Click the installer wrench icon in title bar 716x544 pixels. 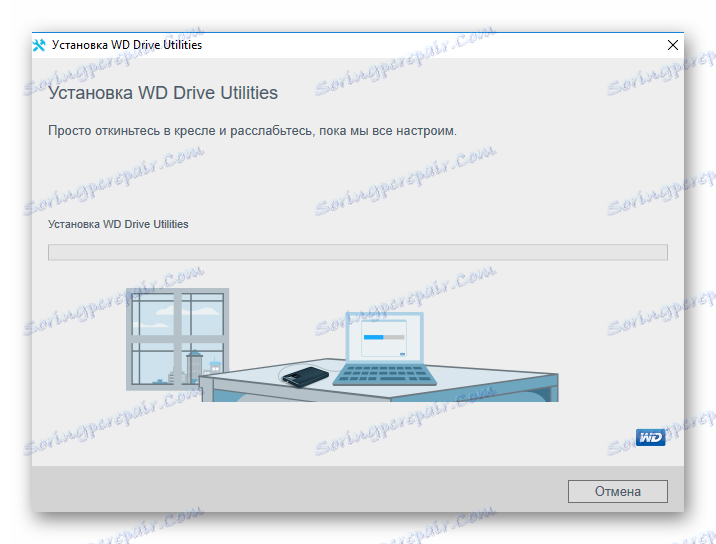point(39,45)
